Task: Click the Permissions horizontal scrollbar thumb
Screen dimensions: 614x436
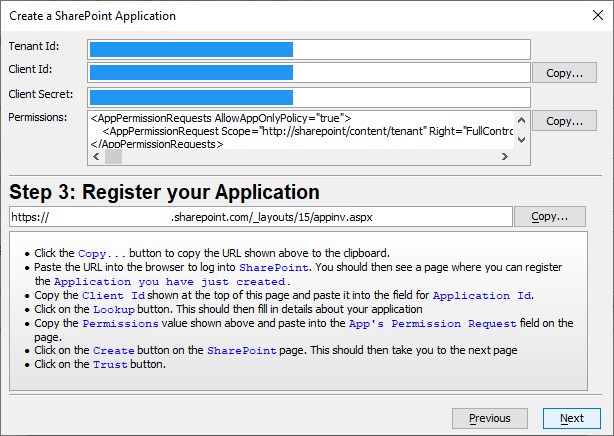Action: click(114, 157)
